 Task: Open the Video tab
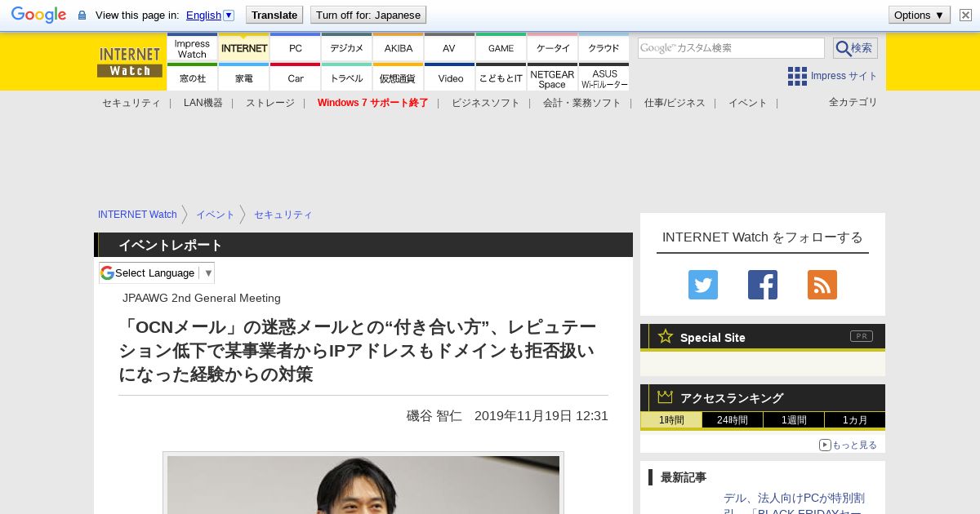(x=449, y=78)
